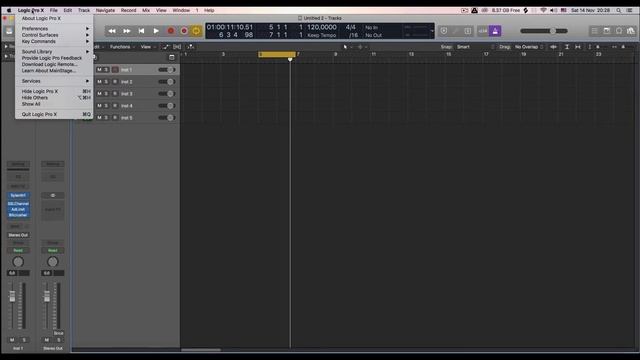This screenshot has height=360, width=640.
Task: Expand the Key Commands submenu
Action: click(x=54, y=41)
